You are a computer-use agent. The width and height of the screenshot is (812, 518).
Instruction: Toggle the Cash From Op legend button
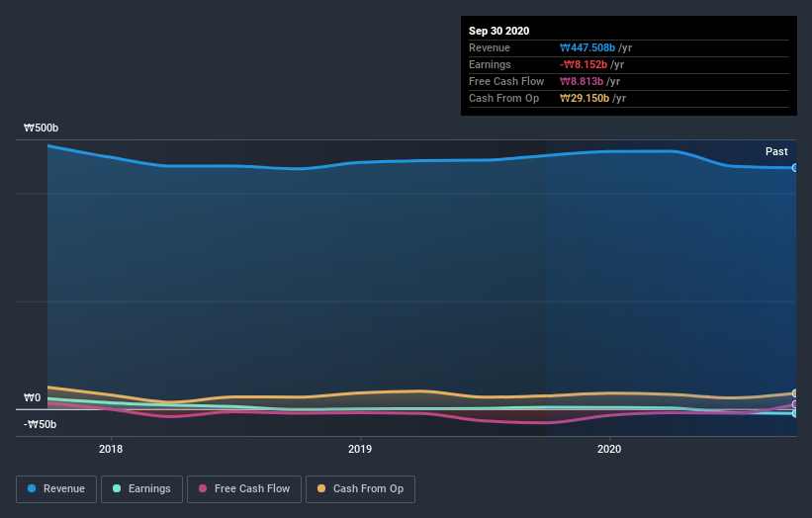360,489
